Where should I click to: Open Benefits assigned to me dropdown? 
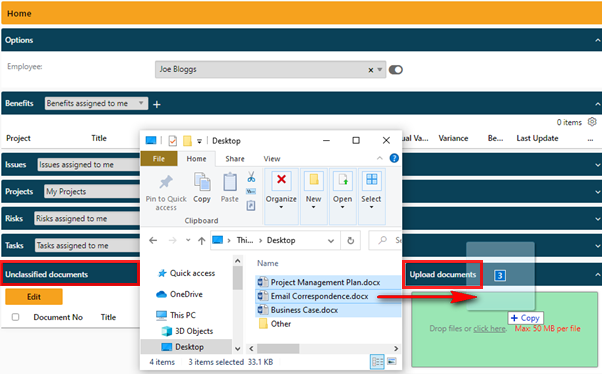coord(96,103)
